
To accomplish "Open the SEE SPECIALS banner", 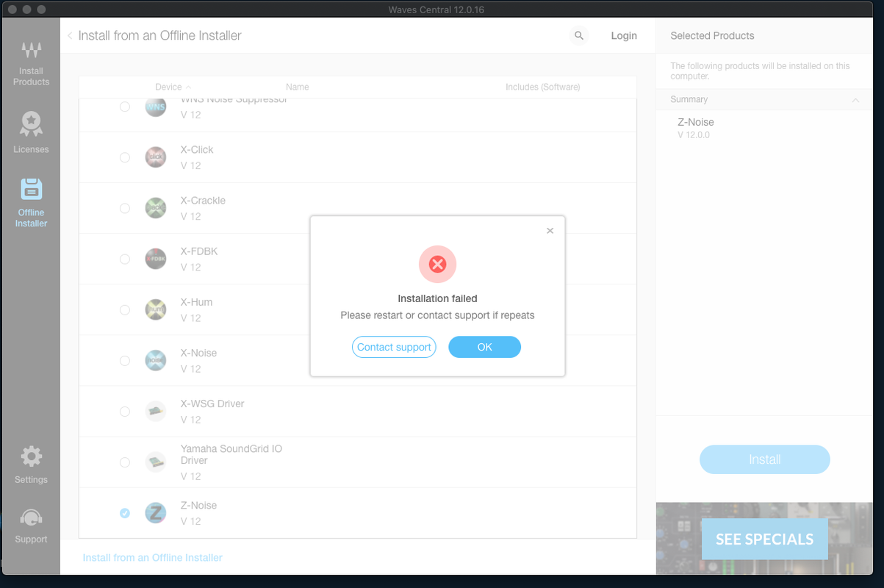I will tap(764, 539).
